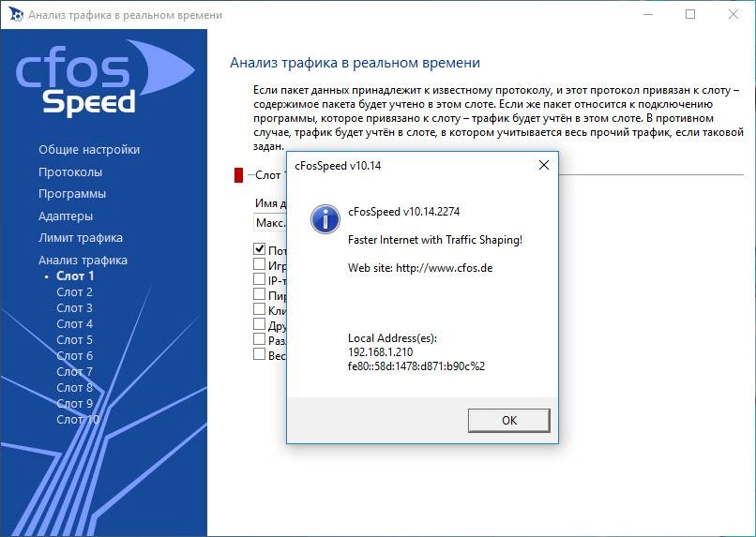Select Слот 2 in sidebar
756x537 pixels.
click(x=74, y=291)
